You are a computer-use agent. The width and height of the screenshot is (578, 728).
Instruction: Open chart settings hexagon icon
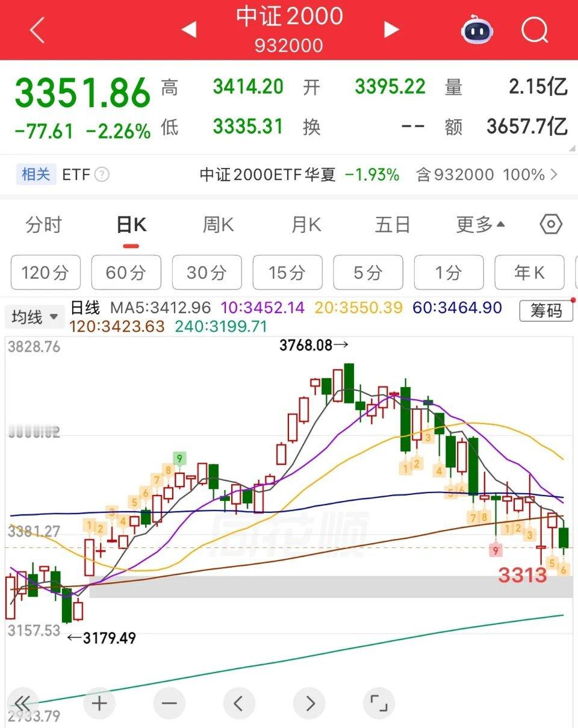tap(551, 225)
